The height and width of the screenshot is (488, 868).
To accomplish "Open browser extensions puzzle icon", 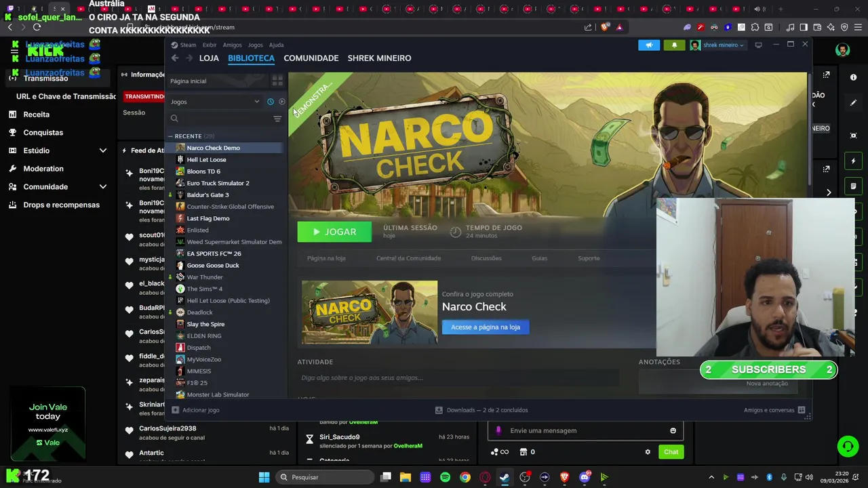I will pos(755,27).
